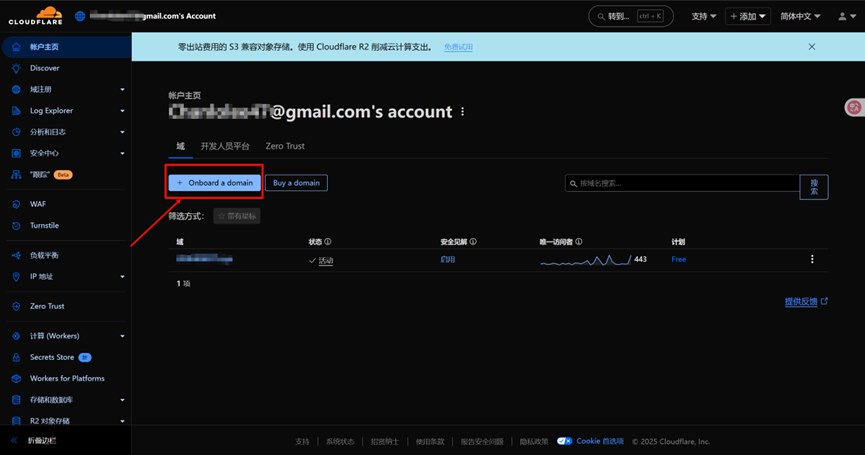Expand the 域注册 sidebar section
The width and height of the screenshot is (865, 455).
(x=122, y=89)
